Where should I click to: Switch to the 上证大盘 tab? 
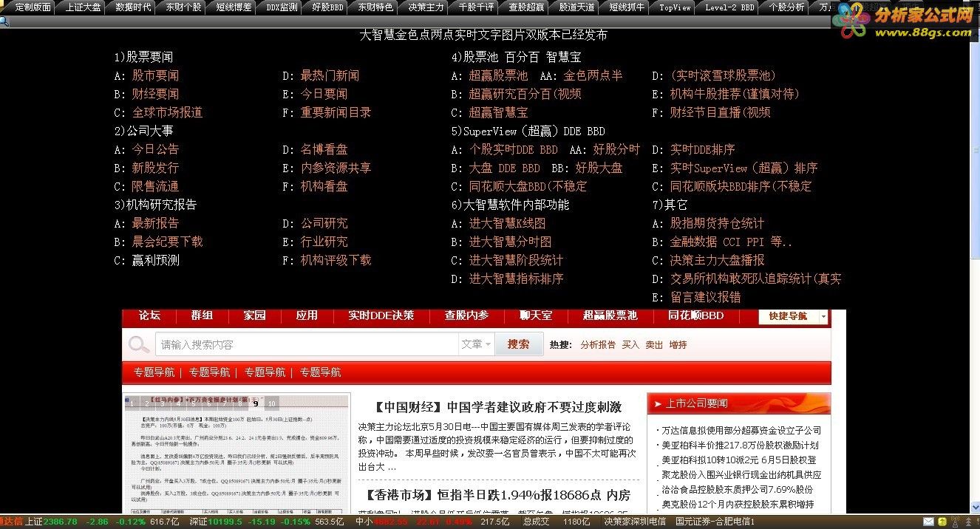pyautogui.click(x=83, y=7)
